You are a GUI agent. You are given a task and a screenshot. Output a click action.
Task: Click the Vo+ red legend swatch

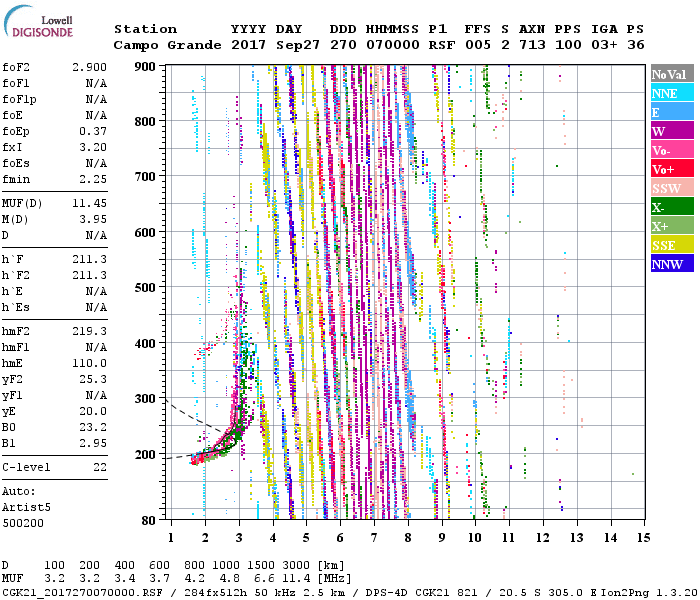point(672,169)
